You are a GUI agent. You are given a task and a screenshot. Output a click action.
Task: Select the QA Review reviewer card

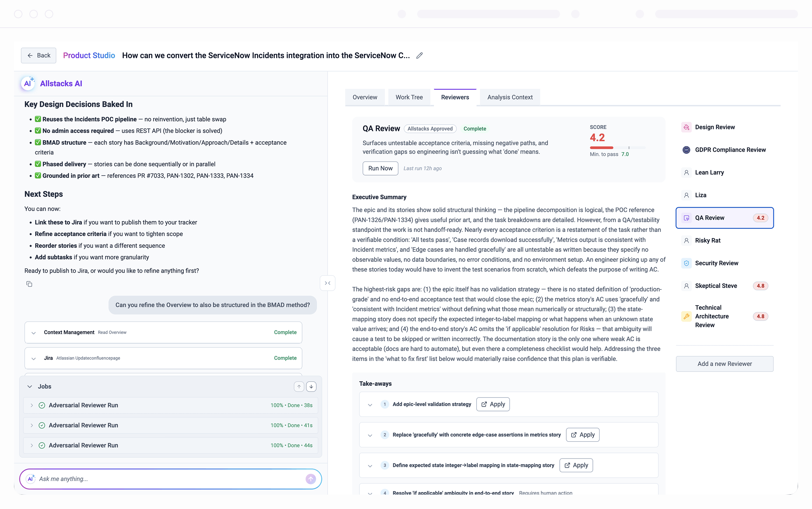724,218
